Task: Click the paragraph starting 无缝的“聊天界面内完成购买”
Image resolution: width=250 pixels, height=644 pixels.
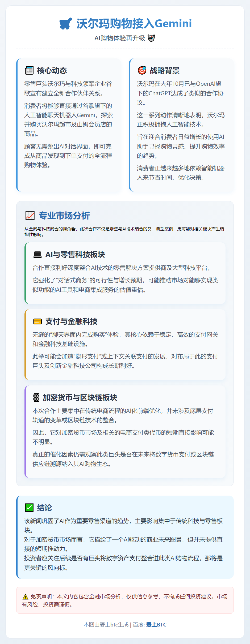Action: pyautogui.click(x=125, y=339)
